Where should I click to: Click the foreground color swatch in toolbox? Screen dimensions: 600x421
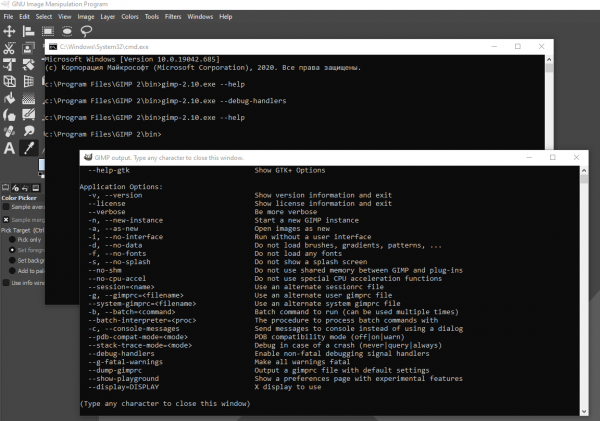[41, 164]
